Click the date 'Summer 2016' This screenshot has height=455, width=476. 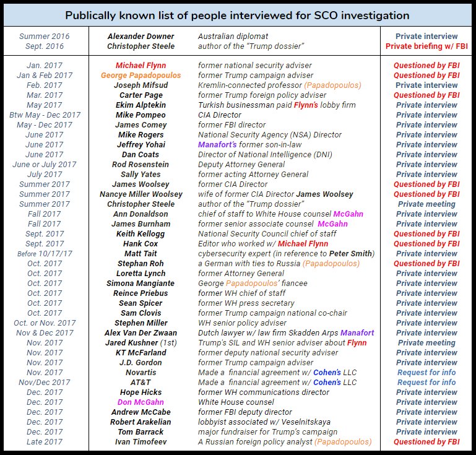click(x=45, y=36)
